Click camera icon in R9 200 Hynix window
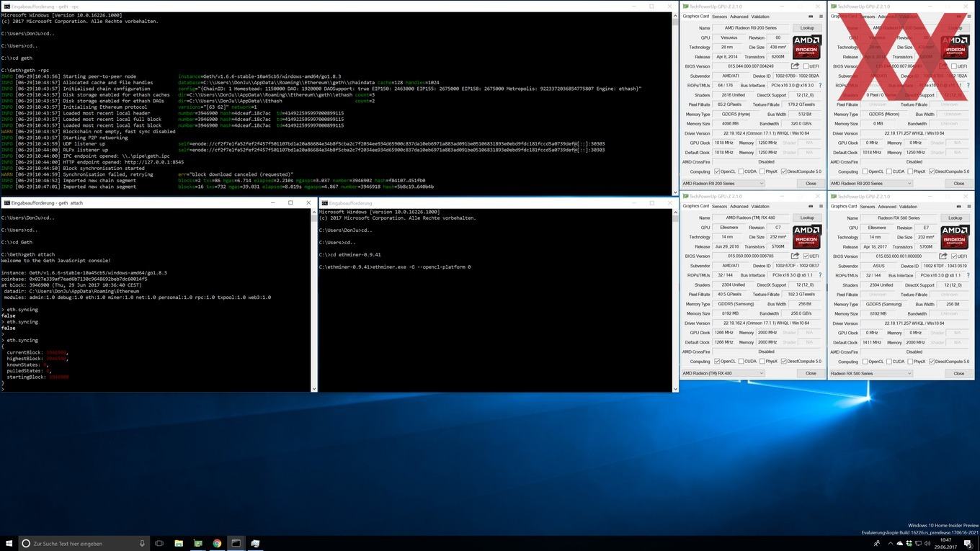 (810, 17)
